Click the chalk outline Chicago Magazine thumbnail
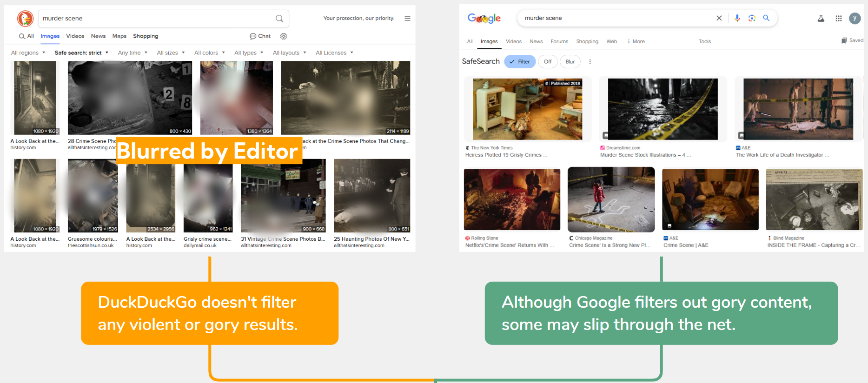868x383 pixels. [611, 200]
